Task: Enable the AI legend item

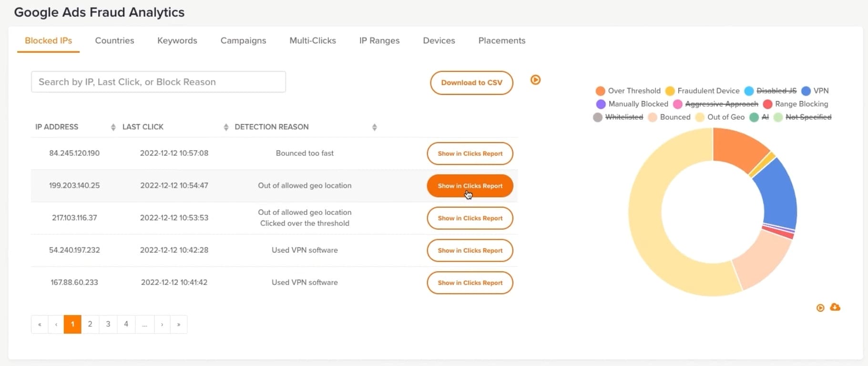Action: (x=759, y=117)
